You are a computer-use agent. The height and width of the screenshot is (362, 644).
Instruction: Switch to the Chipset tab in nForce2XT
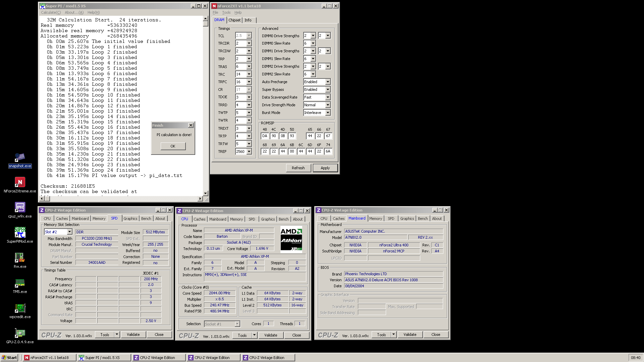[x=234, y=20]
